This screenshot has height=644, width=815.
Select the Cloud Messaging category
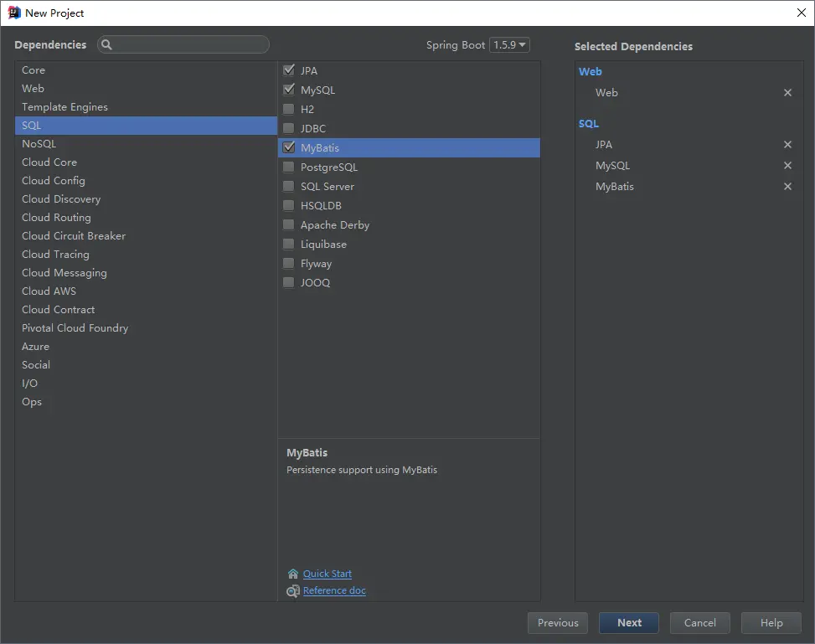click(146, 273)
